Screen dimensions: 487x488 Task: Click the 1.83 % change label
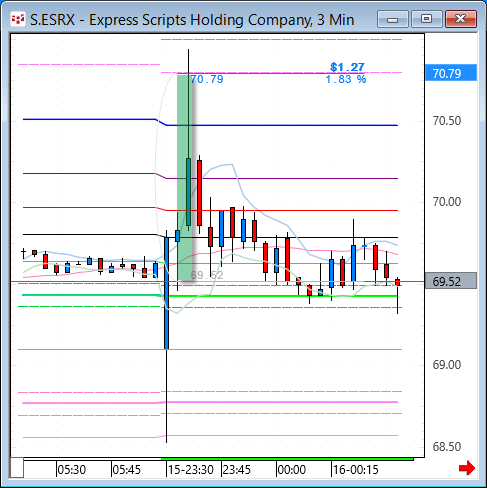(x=346, y=79)
